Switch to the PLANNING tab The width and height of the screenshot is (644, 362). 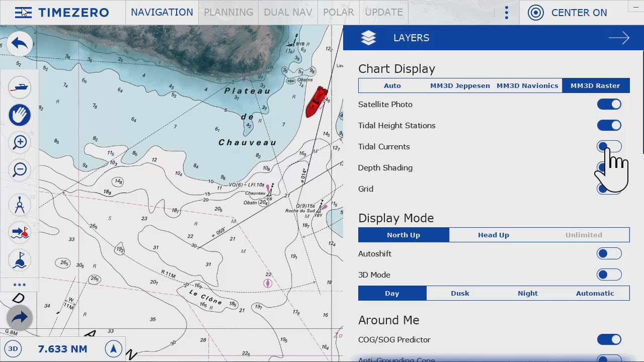coord(228,13)
